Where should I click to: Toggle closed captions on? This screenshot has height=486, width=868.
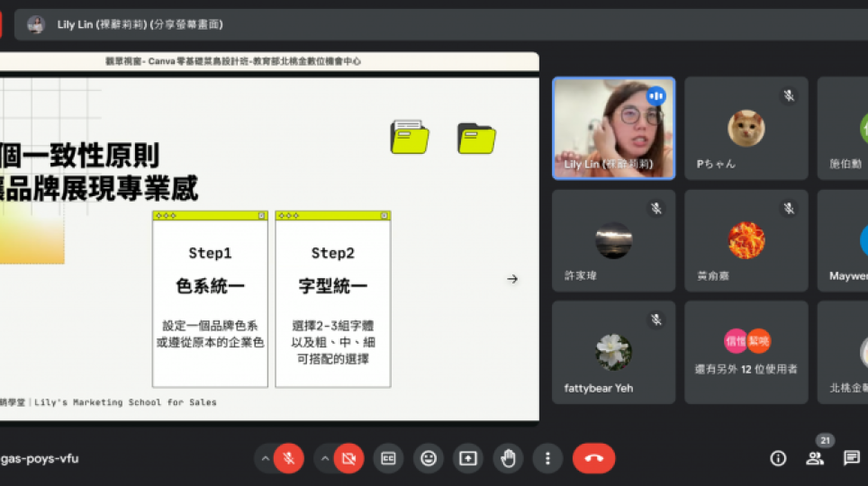click(x=388, y=458)
